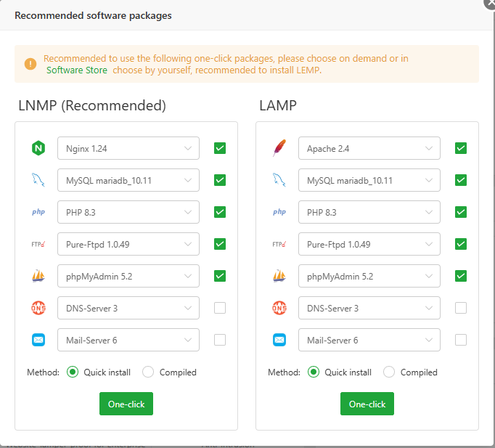Image resolution: width=495 pixels, height=448 pixels.
Task: Click the LNMP (Recommended) heading
Action: [x=92, y=105]
